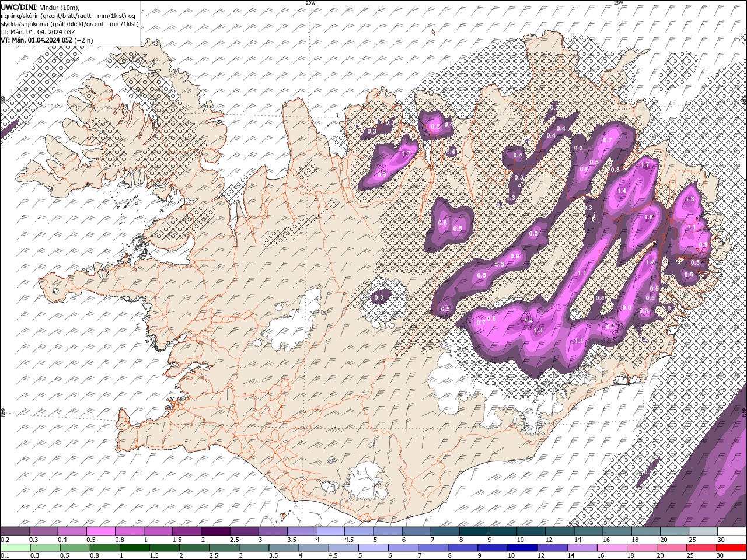Click the 15W longitude label
Screen dimensions: 747x560
coord(618,3)
